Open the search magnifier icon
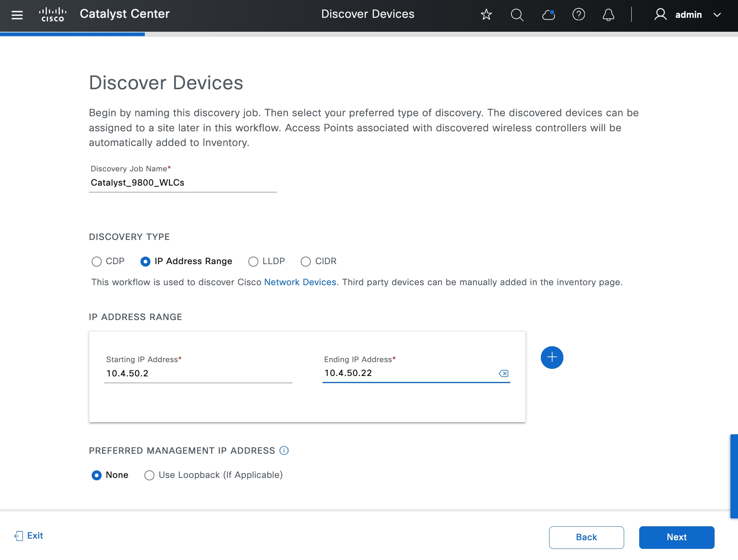738x560 pixels. coord(517,15)
